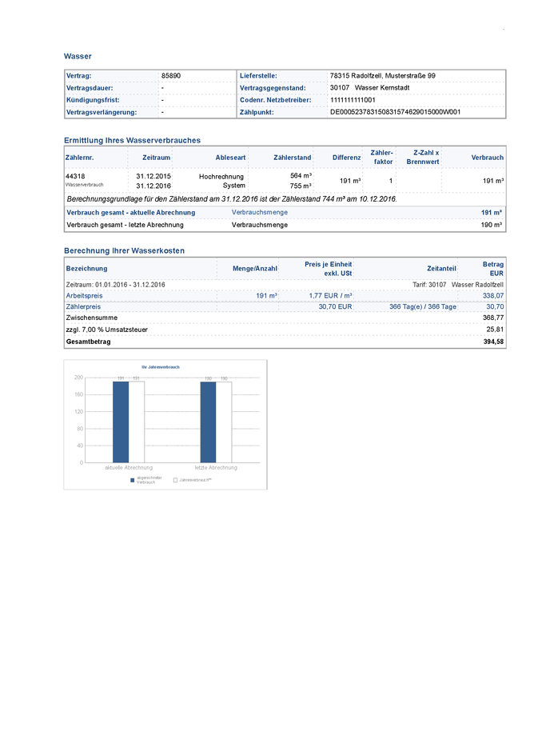Click 'zzgl. 7,00 % Umsatzsteuer' line
This screenshot has height=756, width=534.
click(x=107, y=330)
